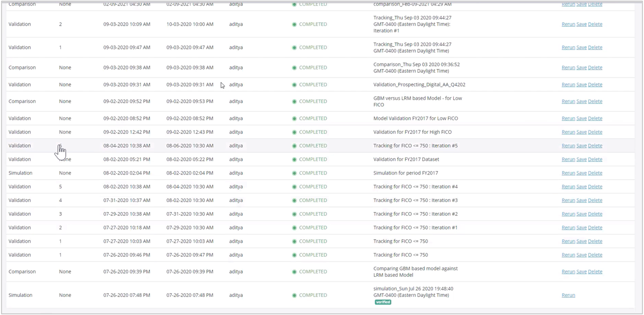This screenshot has width=644, height=315.
Task: Click the green status dot for Simulation for period FY2017
Action: [x=294, y=173]
